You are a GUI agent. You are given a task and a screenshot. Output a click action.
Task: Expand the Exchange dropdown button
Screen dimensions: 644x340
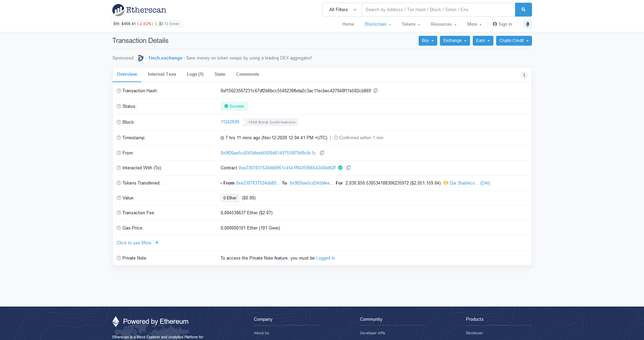click(x=454, y=41)
